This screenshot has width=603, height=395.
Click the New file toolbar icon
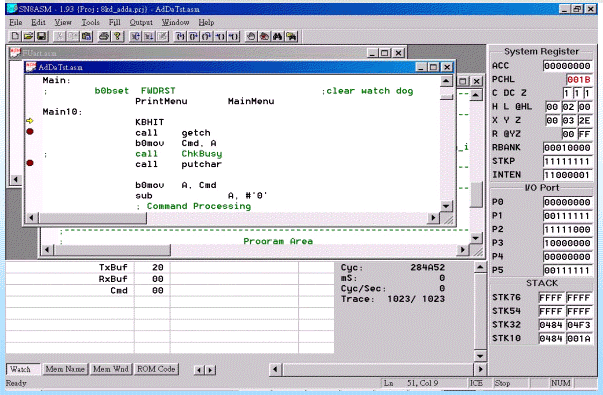[15, 36]
